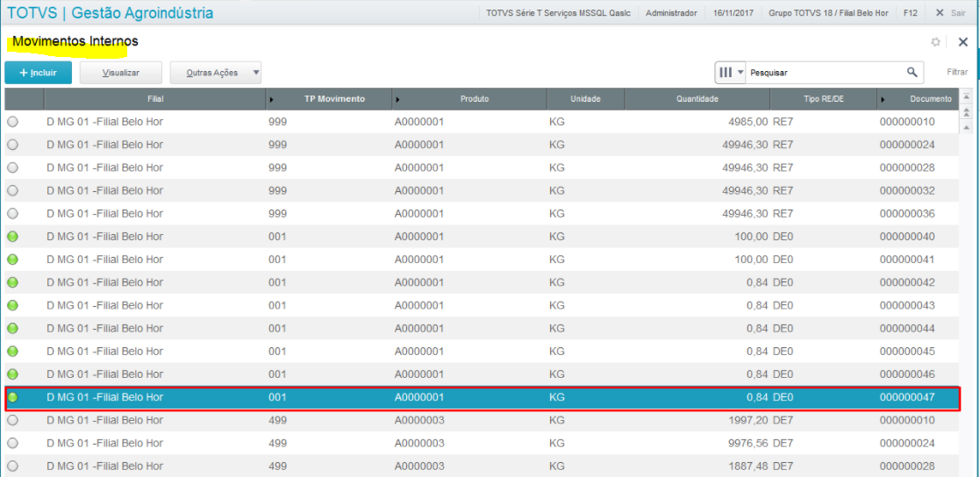980x477 pixels.
Task: Click the Outras Ações button label
Action: [211, 73]
